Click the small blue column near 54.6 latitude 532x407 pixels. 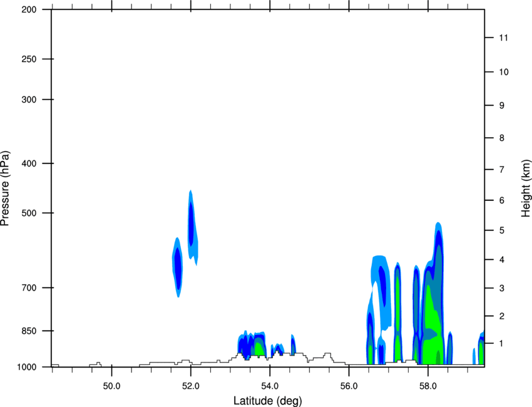[x=293, y=344]
